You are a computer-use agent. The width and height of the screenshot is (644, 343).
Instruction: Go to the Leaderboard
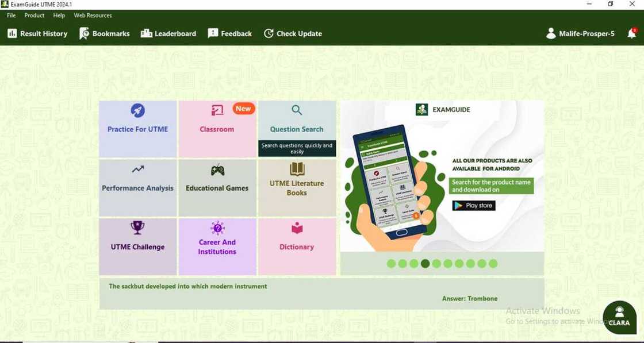coord(168,34)
